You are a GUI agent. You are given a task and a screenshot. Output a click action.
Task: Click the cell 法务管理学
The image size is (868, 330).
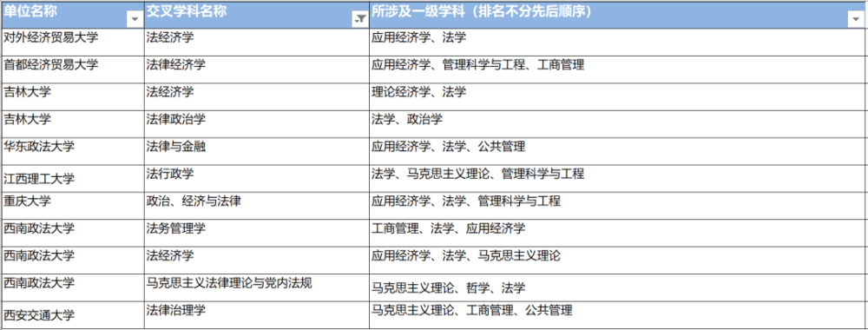257,233
